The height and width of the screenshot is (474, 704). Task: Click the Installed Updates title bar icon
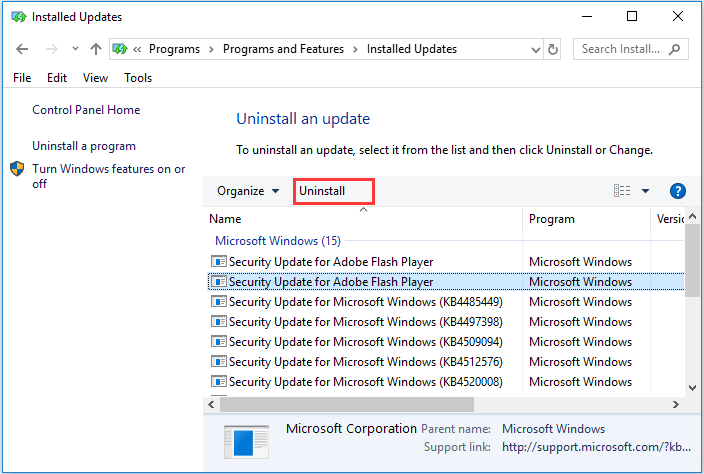pyautogui.click(x=19, y=17)
